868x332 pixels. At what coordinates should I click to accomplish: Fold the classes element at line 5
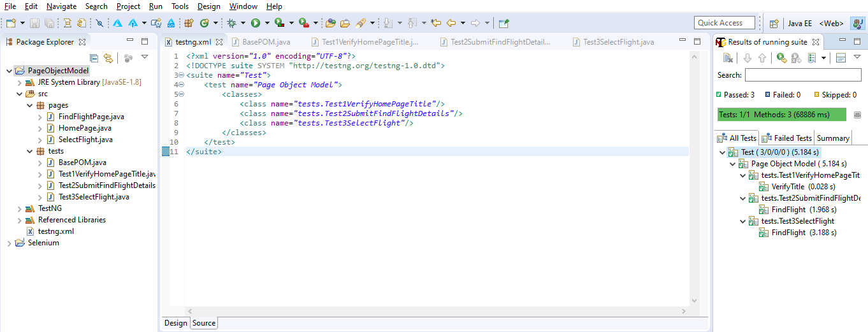click(181, 94)
